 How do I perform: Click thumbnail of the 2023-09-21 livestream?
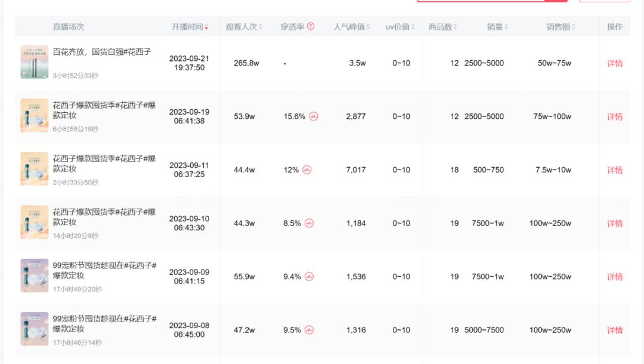(x=35, y=62)
